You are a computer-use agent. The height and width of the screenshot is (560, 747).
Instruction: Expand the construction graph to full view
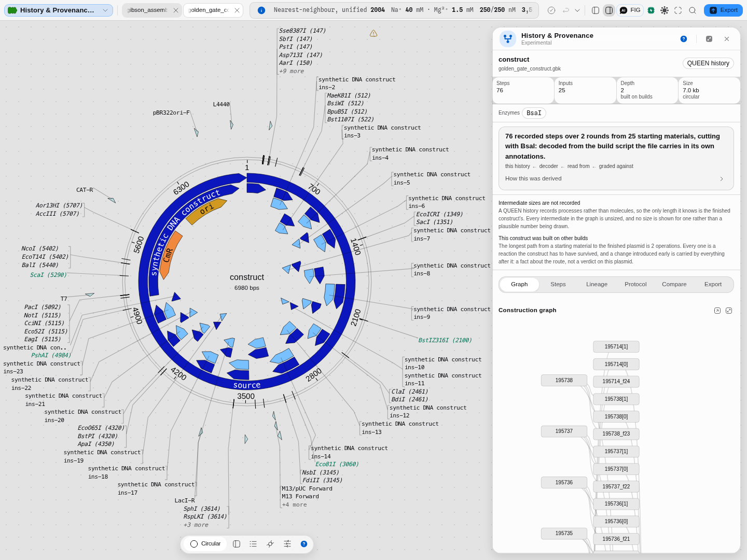tap(729, 311)
